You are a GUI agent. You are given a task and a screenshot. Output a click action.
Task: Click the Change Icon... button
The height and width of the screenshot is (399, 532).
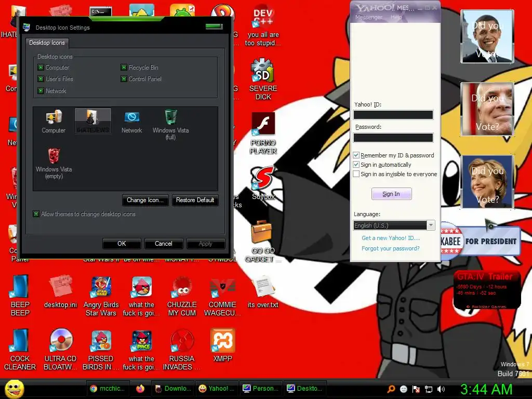[x=145, y=200]
